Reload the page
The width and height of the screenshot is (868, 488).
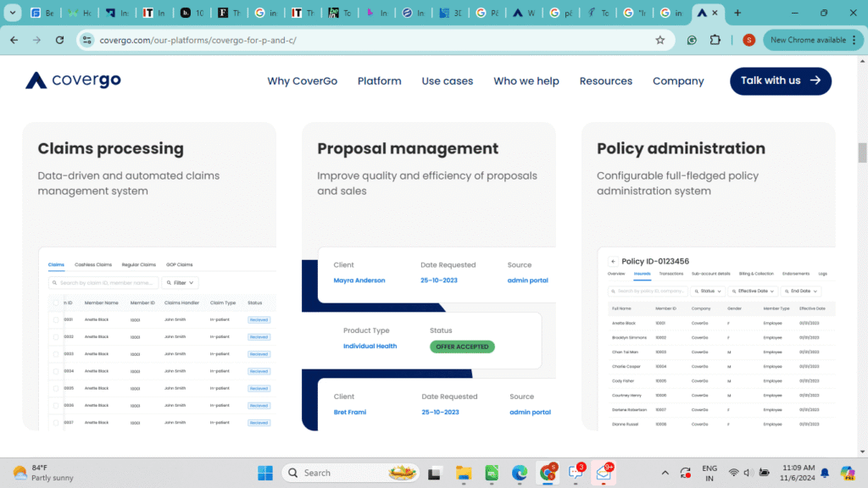coord(59,40)
